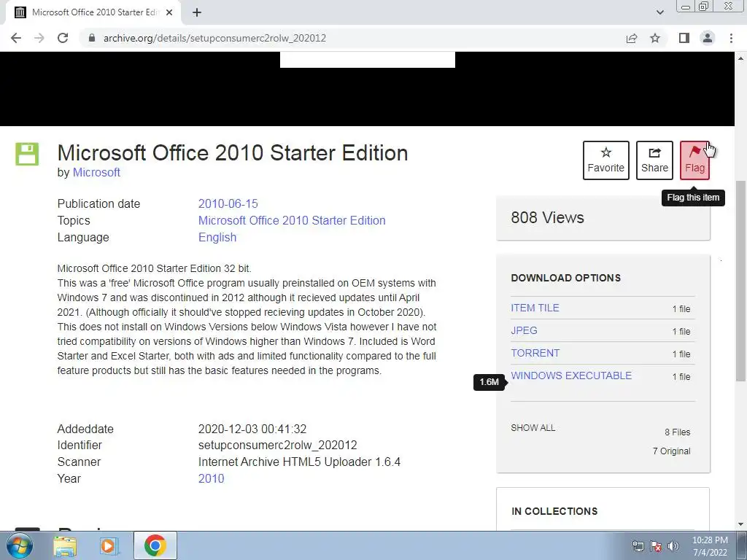This screenshot has width=747, height=560.
Task: Open the Microsoft creator link
Action: pyautogui.click(x=96, y=172)
